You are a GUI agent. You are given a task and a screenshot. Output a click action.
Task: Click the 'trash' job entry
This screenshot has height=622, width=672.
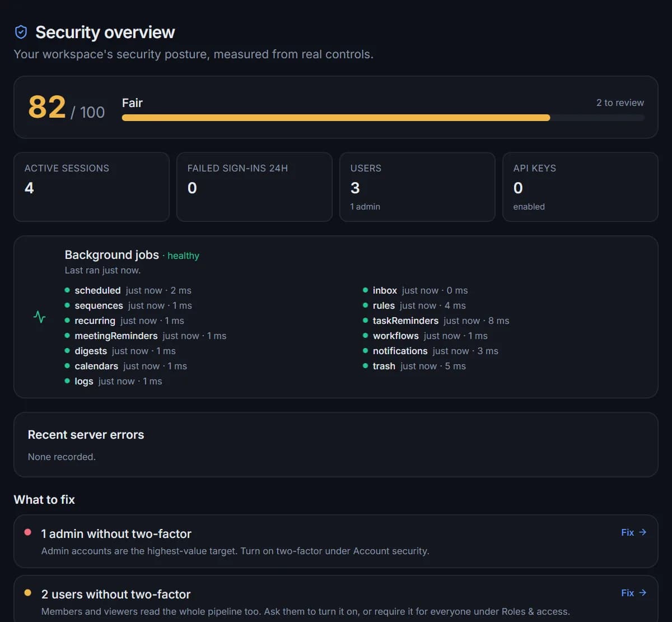coord(414,366)
